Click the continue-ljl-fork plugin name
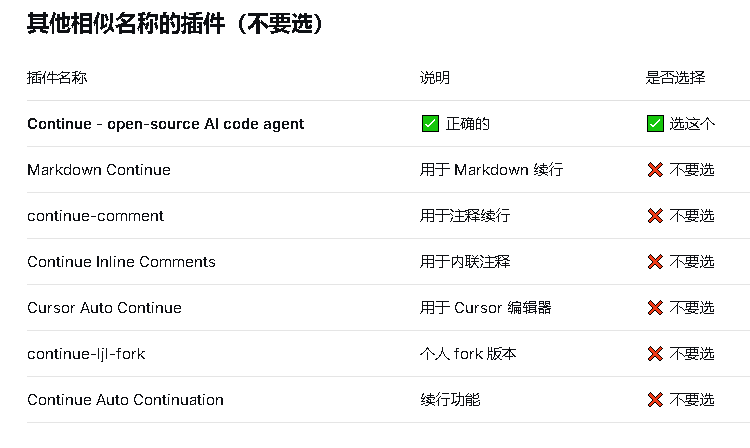Viewport: 750px width, 448px height. (86, 354)
